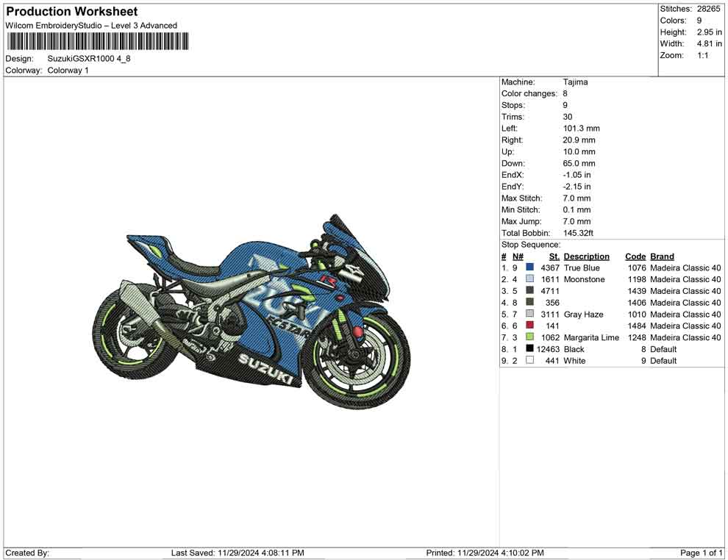Click the N# column header
The image size is (728, 560).
click(x=518, y=256)
